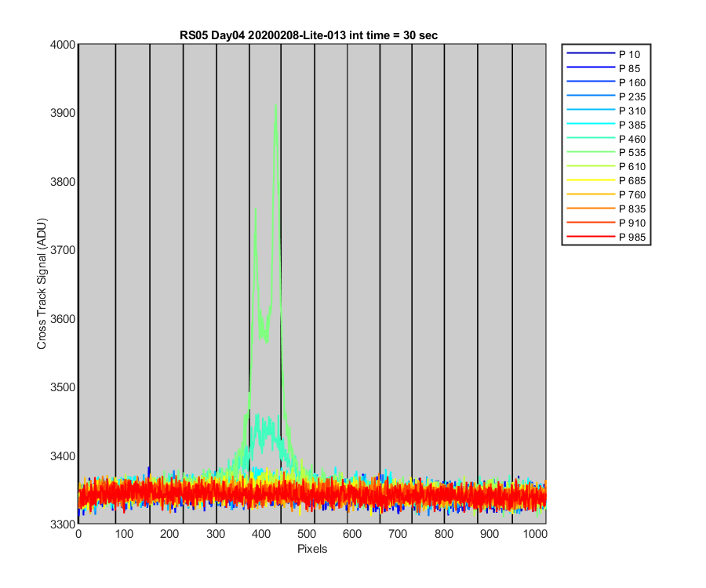Select the Cross Track Signal (ADU) axis label
The height and width of the screenshot is (588, 706).
pos(42,284)
